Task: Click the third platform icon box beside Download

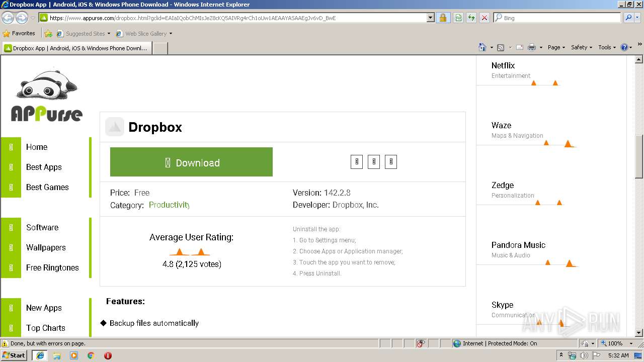Action: (391, 162)
